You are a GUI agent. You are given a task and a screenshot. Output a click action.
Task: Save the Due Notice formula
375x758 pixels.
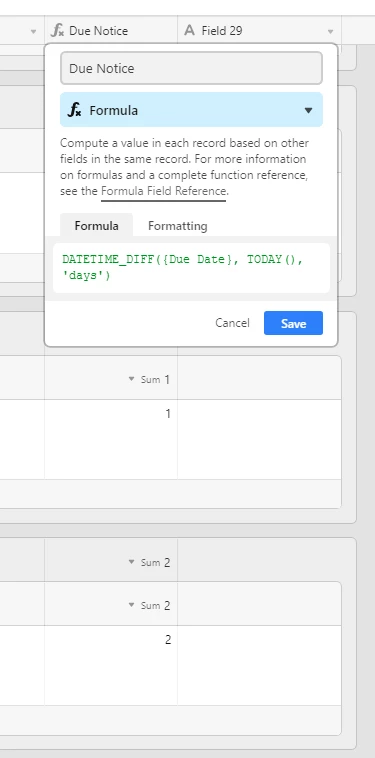coord(293,323)
